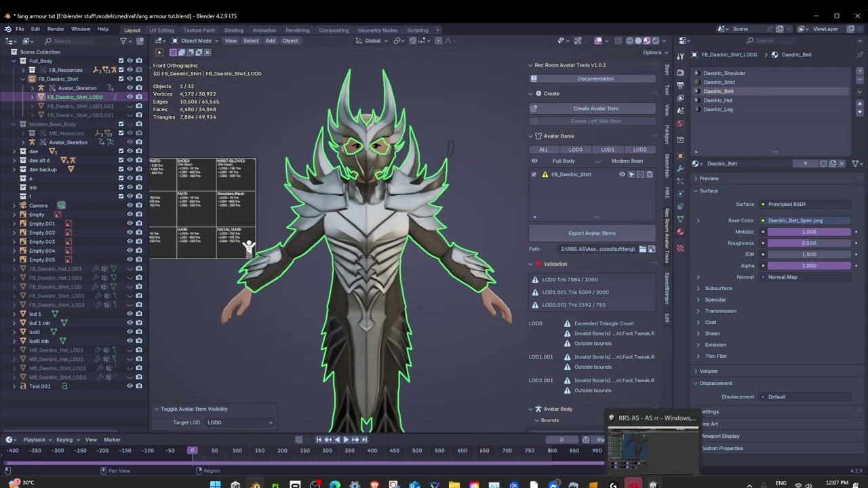Switch to the Shading workspace tab

click(233, 30)
